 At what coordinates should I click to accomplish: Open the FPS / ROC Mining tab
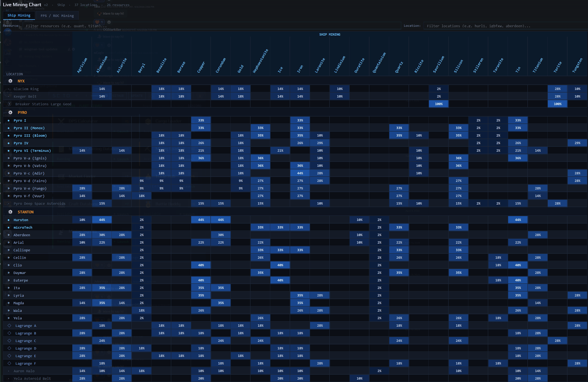pyautogui.click(x=57, y=16)
